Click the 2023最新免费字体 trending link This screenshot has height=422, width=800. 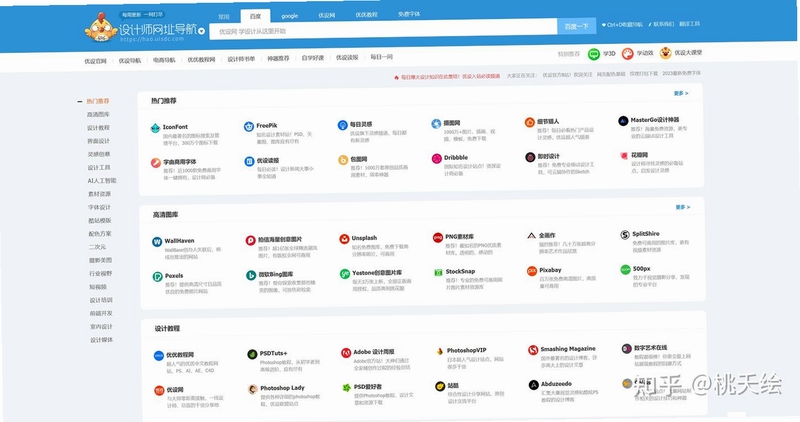pyautogui.click(x=682, y=73)
